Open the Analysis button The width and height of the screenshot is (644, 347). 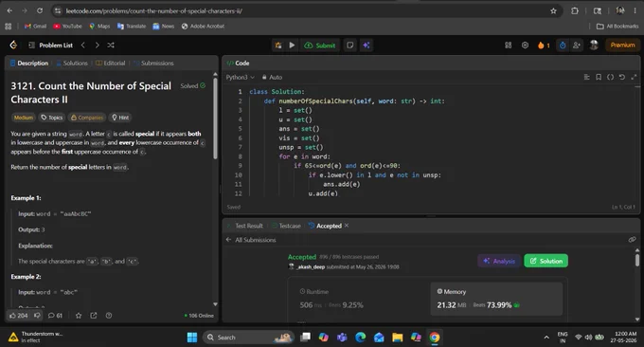point(499,261)
